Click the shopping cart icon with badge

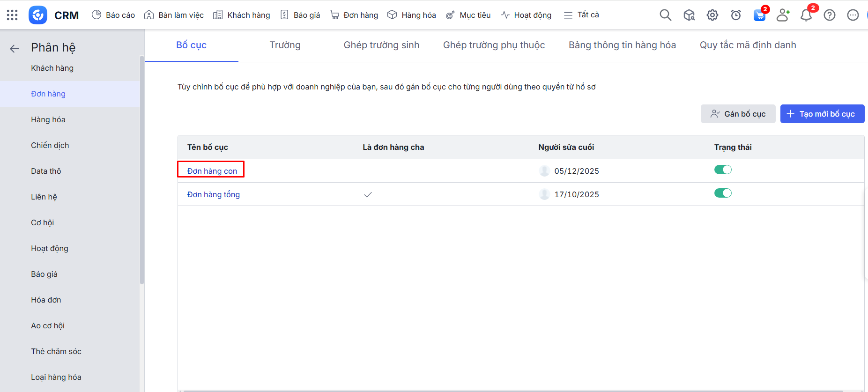click(759, 15)
